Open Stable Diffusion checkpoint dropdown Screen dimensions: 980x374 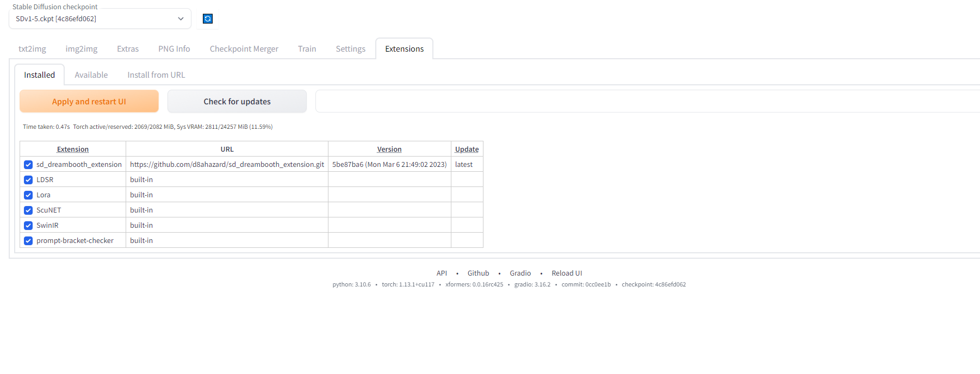click(100, 18)
